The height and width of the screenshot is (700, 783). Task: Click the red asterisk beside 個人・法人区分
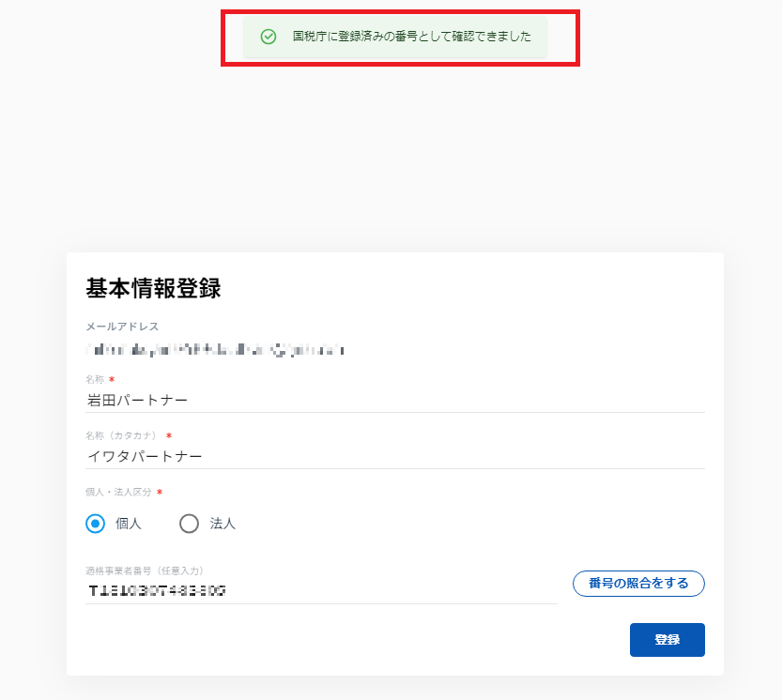click(x=160, y=493)
